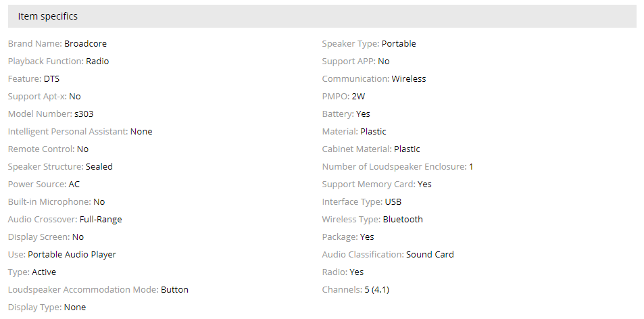Click Loudspeaker Accommodation Mode Button value
The height and width of the screenshot is (319, 644).
point(174,290)
